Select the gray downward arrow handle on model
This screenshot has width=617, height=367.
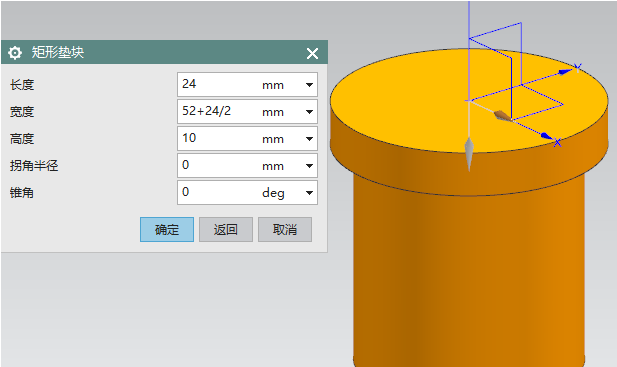pyautogui.click(x=469, y=153)
